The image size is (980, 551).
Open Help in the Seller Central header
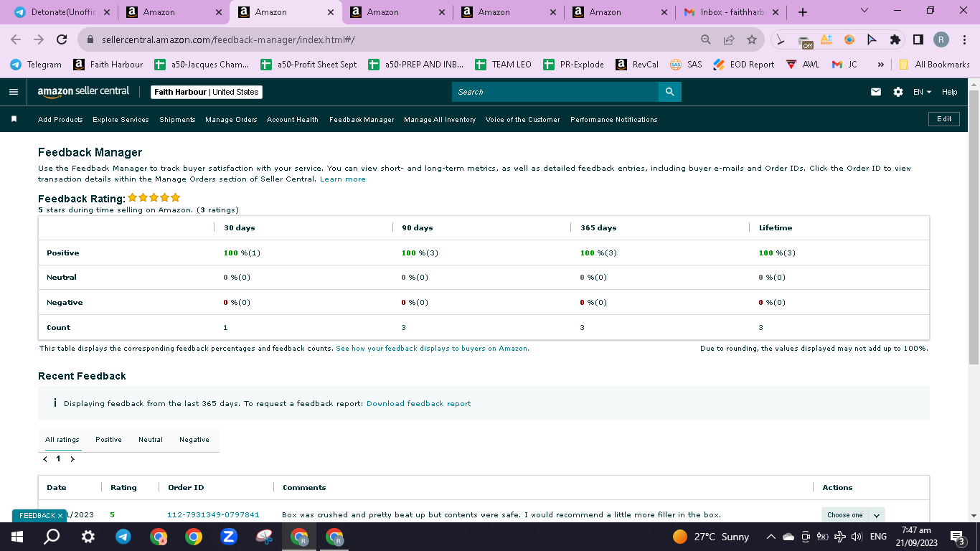tap(950, 92)
